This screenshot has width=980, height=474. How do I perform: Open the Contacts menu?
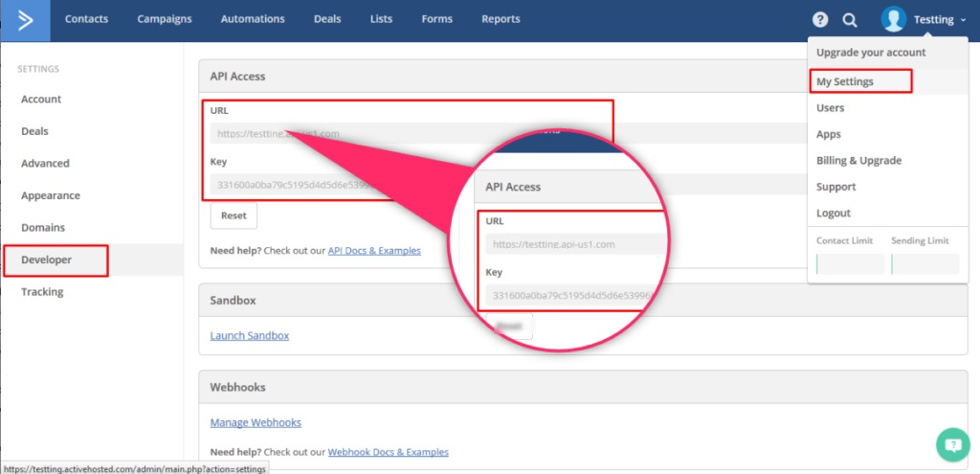pos(86,19)
